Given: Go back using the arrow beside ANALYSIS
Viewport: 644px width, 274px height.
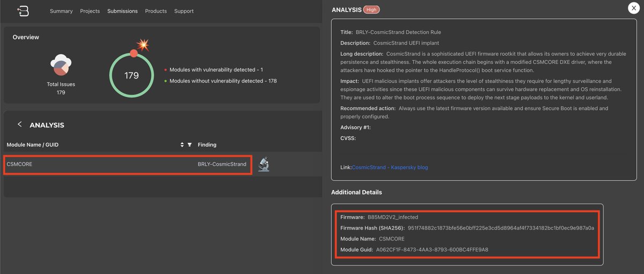Looking at the screenshot, I should click(x=20, y=124).
